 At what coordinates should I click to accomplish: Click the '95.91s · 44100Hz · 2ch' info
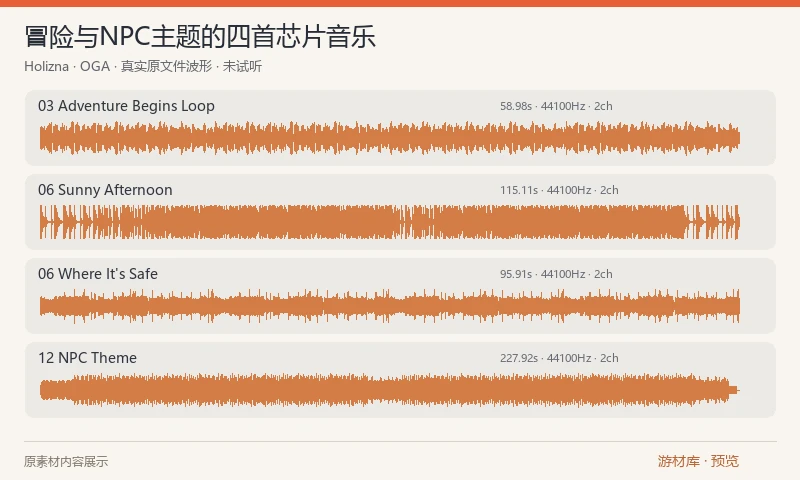pyautogui.click(x=556, y=274)
